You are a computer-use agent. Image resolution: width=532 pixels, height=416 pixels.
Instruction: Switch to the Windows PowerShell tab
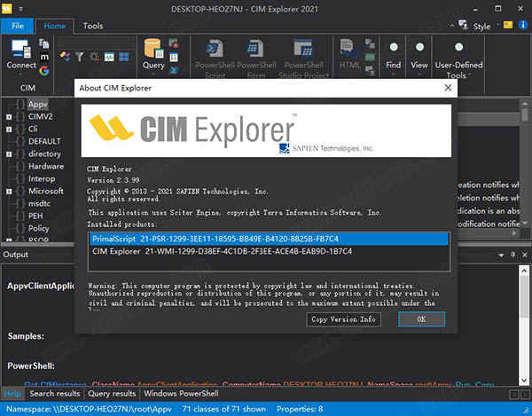tap(181, 394)
